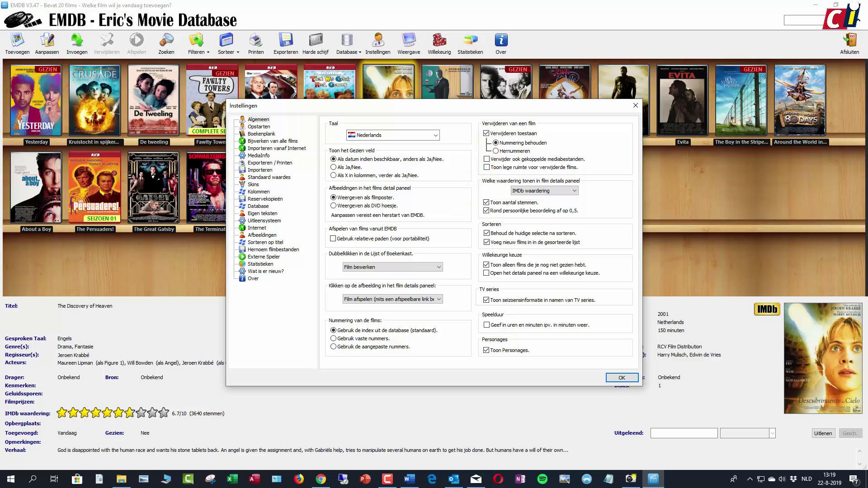
Task: Open 'Externe Speler' settings page
Action: 264,257
